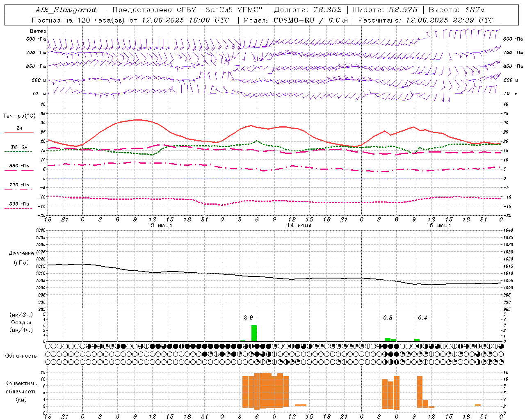Click the latitude value 52.575
This screenshot has width=525, height=420.
point(404,10)
